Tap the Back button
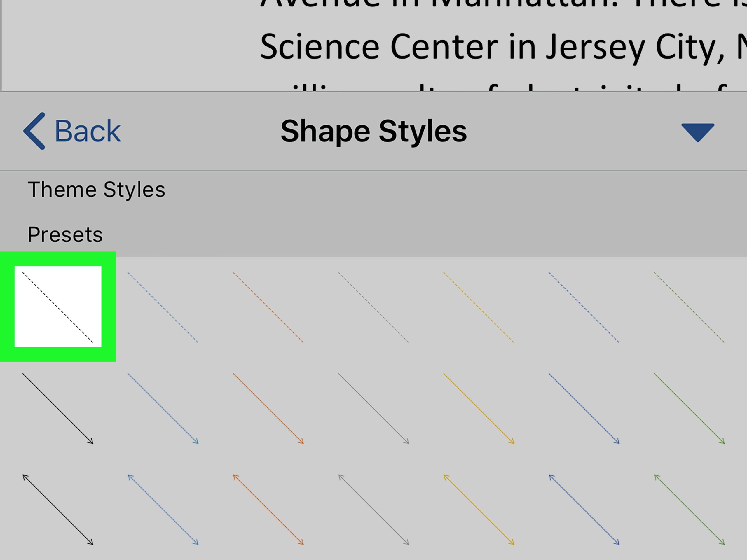 pos(72,131)
